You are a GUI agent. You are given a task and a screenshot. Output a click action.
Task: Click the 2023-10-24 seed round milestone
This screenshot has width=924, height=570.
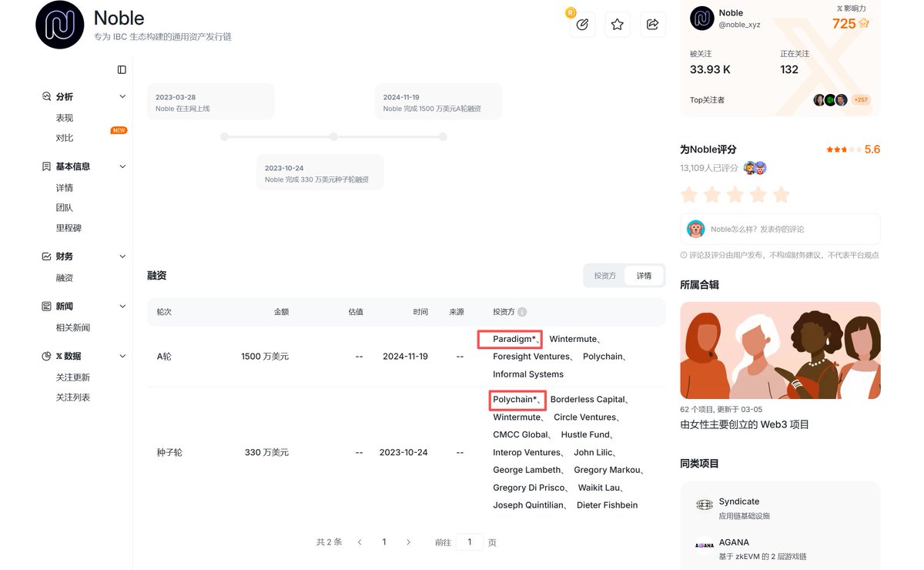[x=320, y=173]
